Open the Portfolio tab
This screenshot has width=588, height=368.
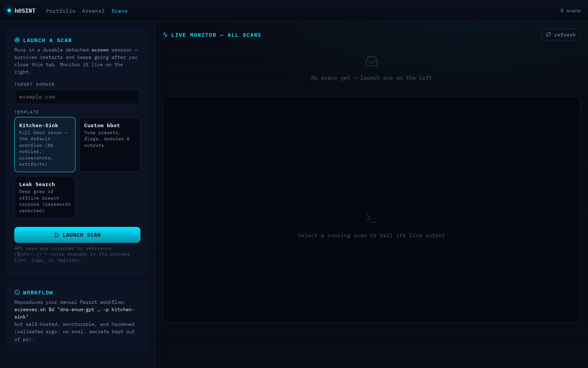pos(61,11)
